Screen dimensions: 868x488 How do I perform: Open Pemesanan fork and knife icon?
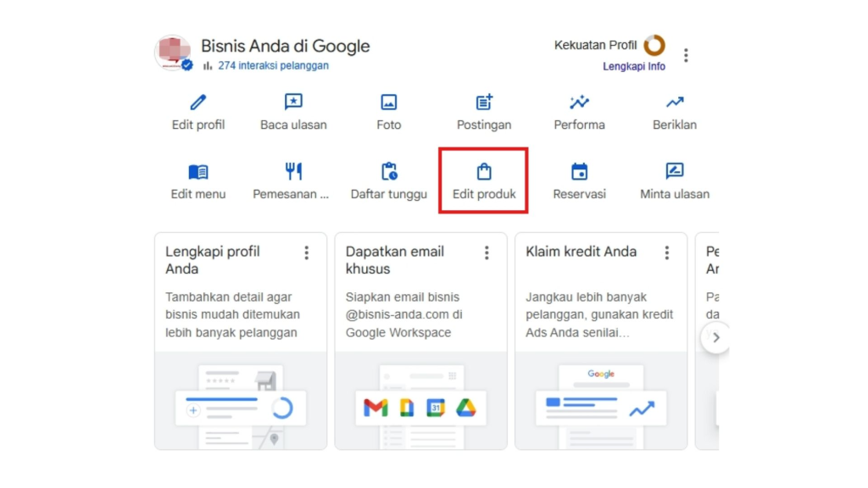pyautogui.click(x=293, y=171)
